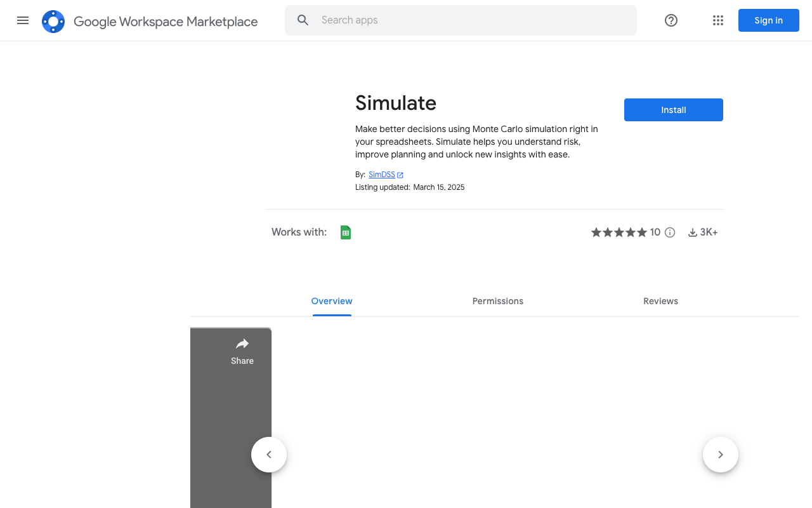Click the magnifying glass search icon
The image size is (812, 508).
click(303, 20)
